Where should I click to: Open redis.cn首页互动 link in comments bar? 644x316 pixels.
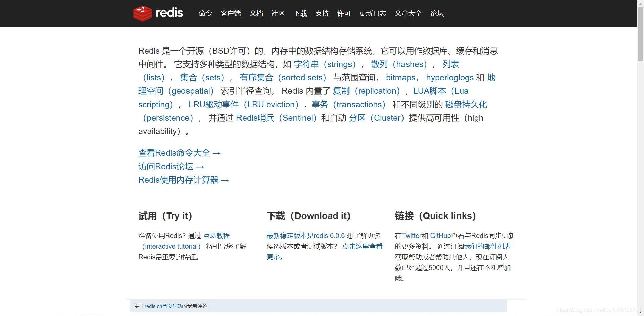click(163, 306)
